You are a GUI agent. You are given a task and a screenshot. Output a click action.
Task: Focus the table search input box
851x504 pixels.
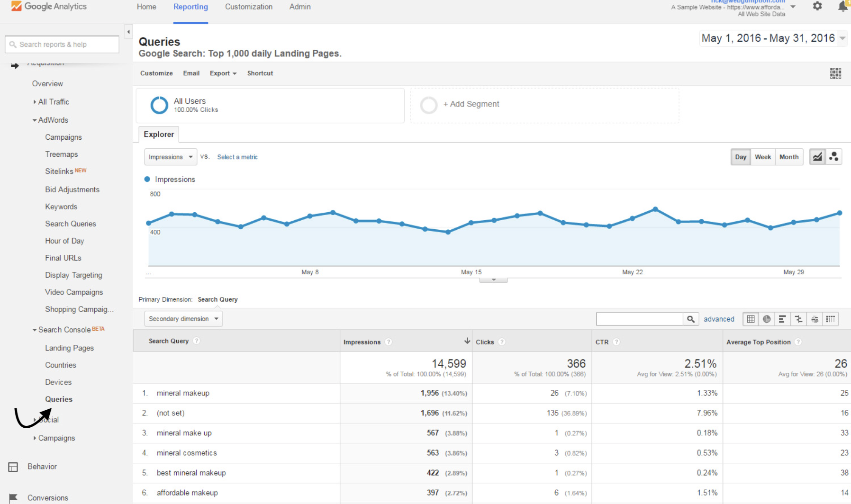tap(639, 319)
